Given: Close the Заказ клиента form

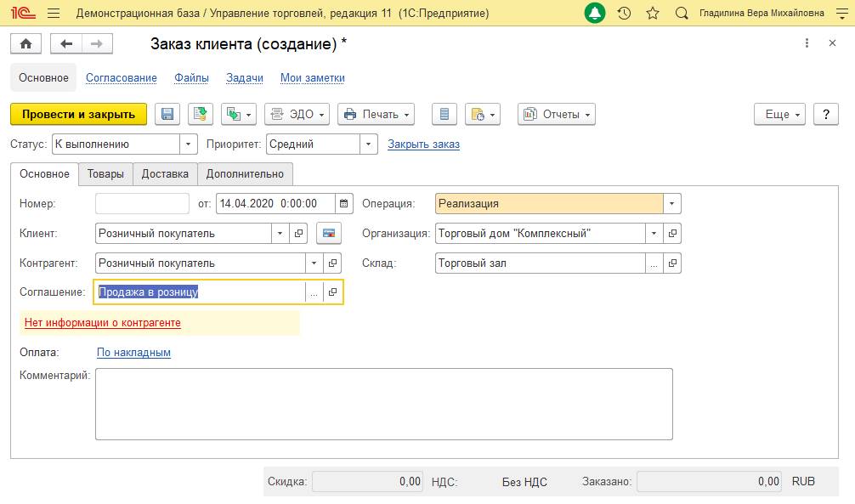Looking at the screenshot, I should pyautogui.click(x=832, y=43).
